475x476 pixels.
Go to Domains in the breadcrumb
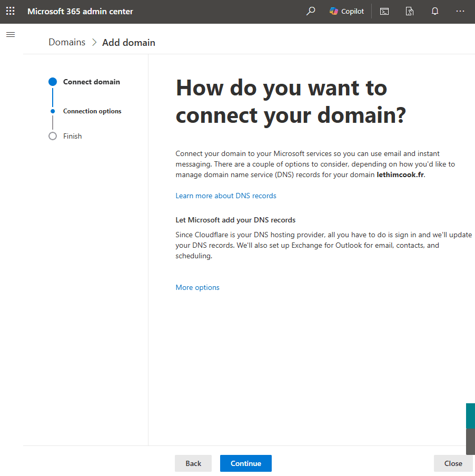tap(67, 42)
